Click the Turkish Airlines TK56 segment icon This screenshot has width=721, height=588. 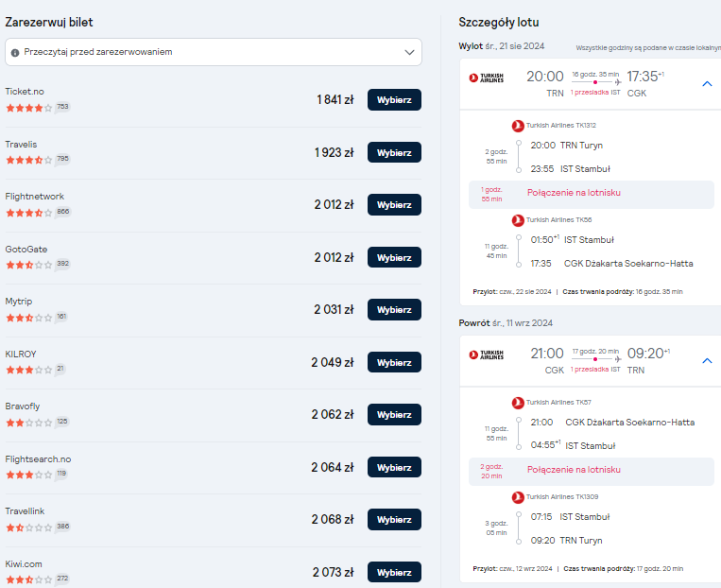coord(518,220)
